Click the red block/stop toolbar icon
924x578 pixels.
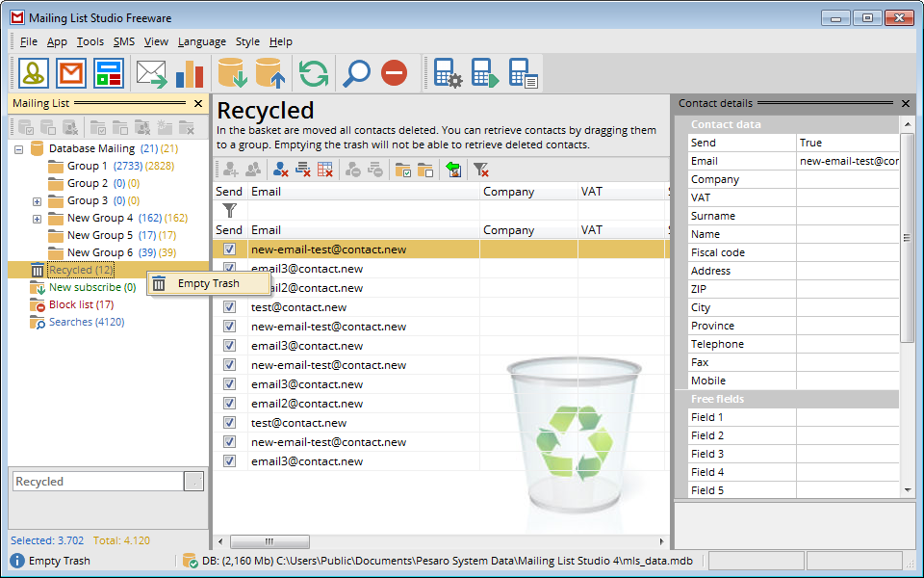pos(394,73)
